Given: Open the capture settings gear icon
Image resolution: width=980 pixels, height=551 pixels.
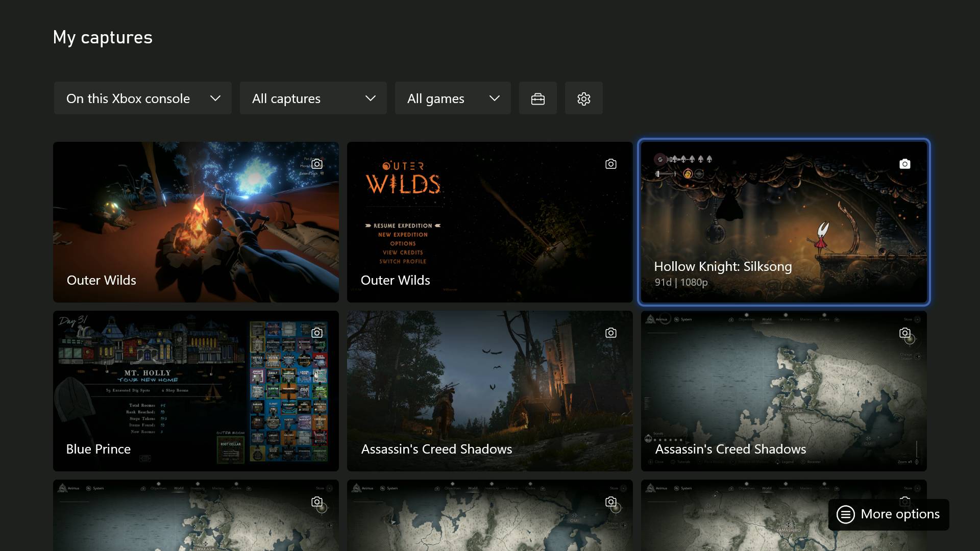Looking at the screenshot, I should [x=583, y=98].
